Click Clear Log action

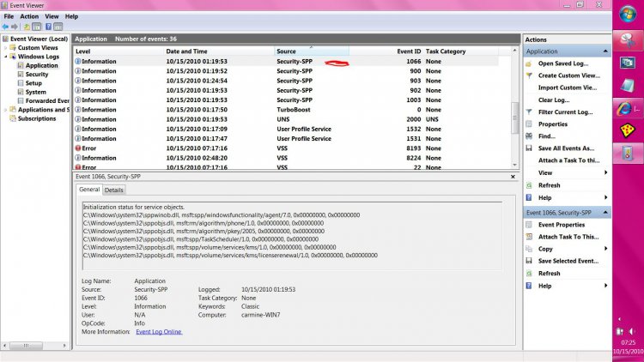click(x=554, y=100)
